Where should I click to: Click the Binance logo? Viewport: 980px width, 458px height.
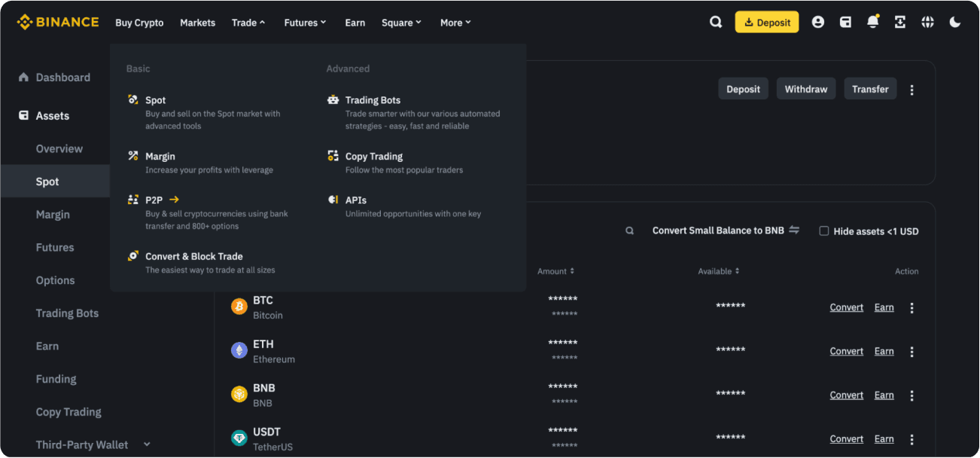tap(58, 22)
